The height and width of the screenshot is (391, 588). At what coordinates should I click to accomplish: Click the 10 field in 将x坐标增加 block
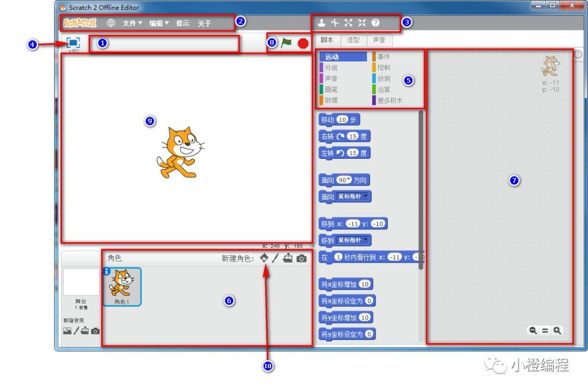(x=364, y=284)
